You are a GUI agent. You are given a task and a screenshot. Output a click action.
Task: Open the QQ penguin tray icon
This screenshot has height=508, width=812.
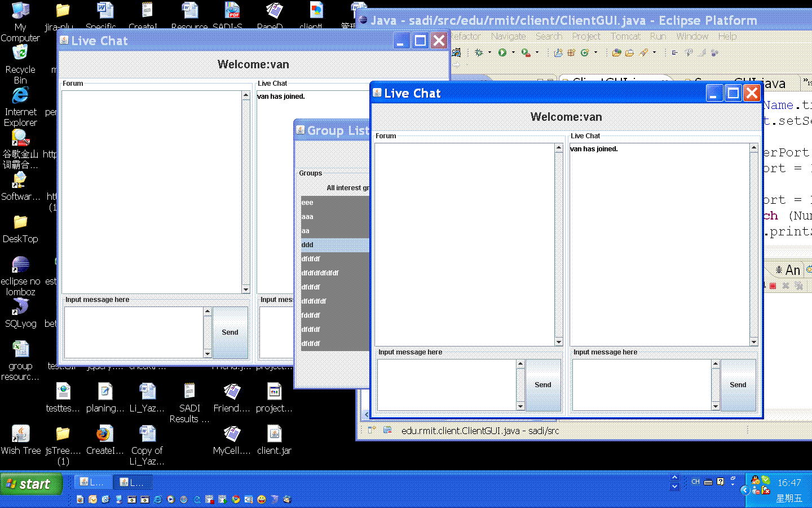(756, 480)
